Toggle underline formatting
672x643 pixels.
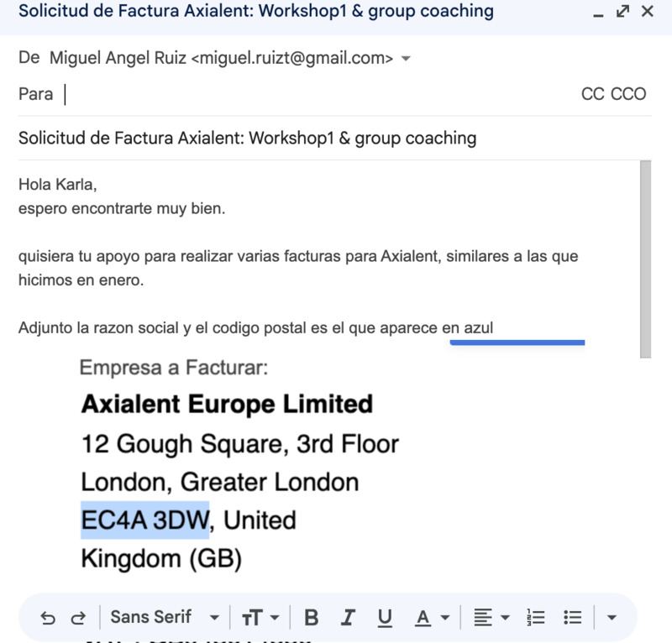385,618
